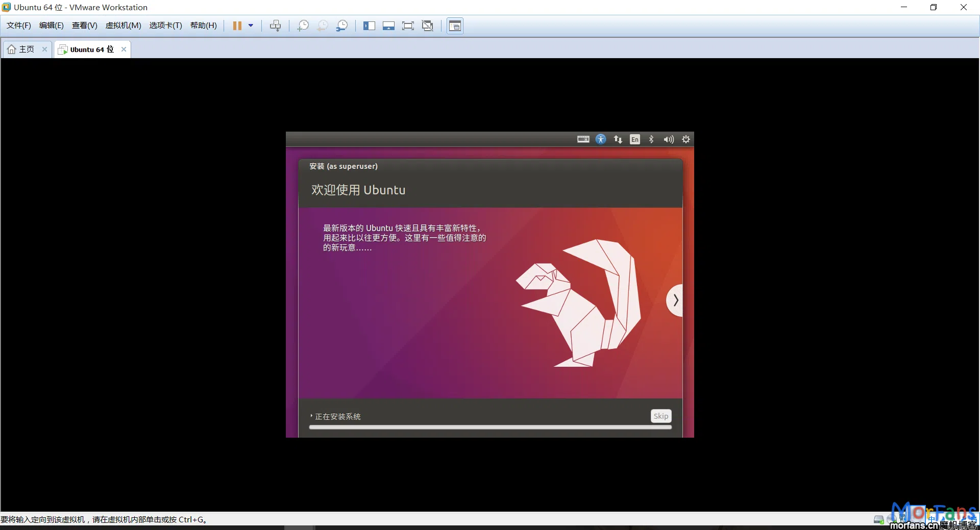980x530 pixels.
Task: Go to next slide with the right arrow
Action: (675, 300)
